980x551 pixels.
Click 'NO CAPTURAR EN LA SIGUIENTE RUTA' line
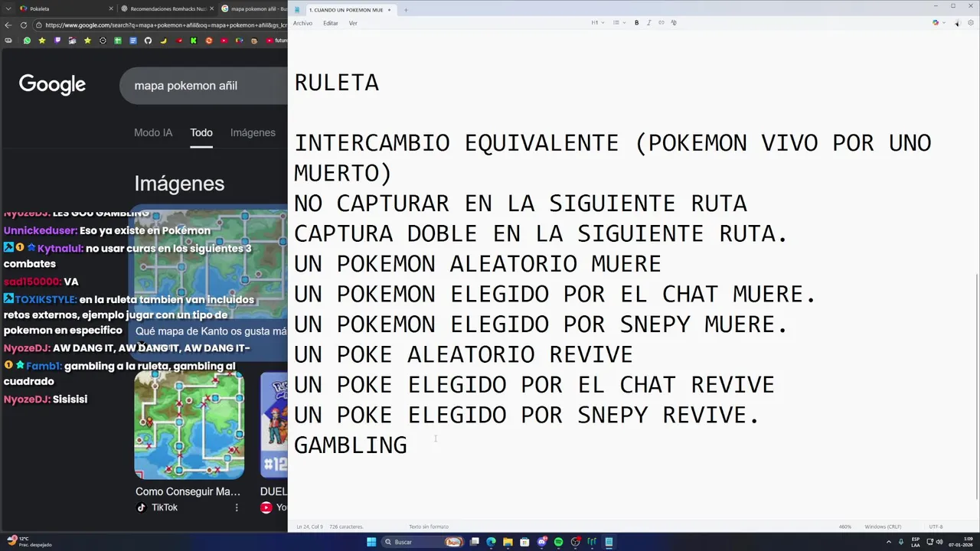click(x=521, y=204)
